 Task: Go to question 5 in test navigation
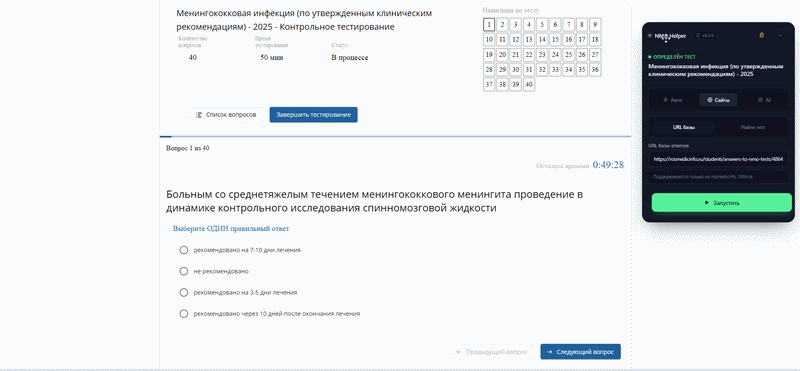pos(542,24)
